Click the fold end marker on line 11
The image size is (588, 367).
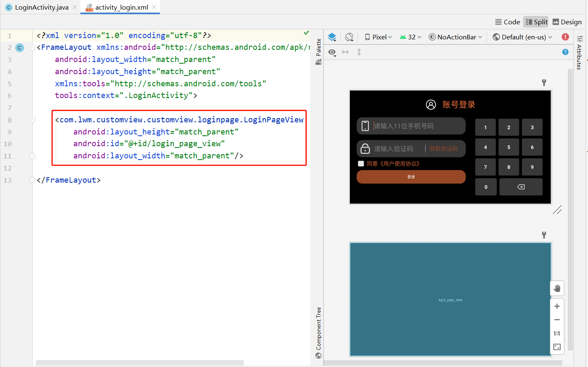32,156
